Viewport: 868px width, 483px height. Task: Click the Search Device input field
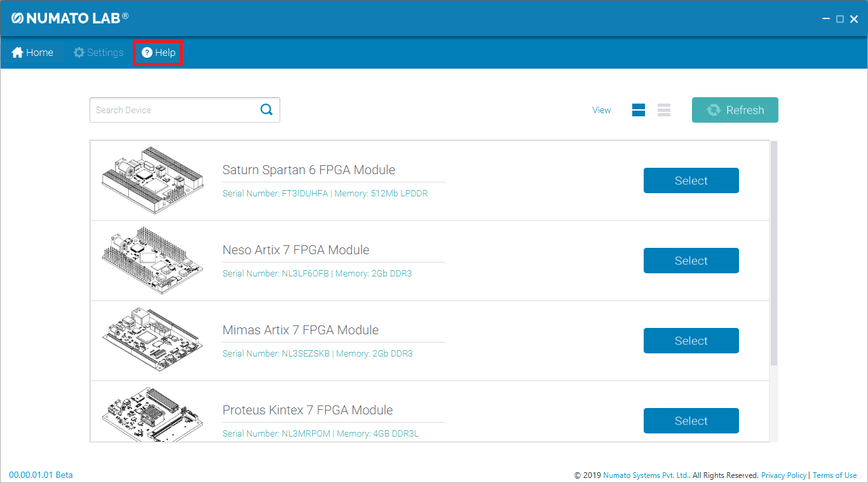173,110
